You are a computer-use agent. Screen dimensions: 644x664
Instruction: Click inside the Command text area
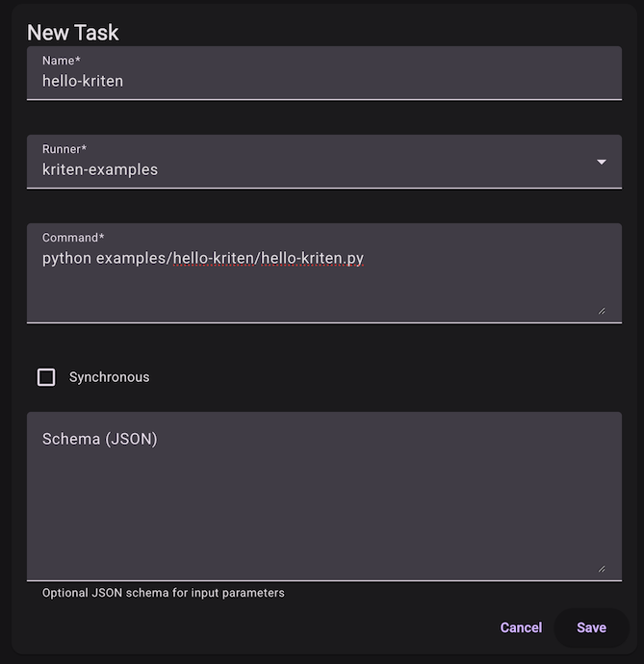pos(324,273)
